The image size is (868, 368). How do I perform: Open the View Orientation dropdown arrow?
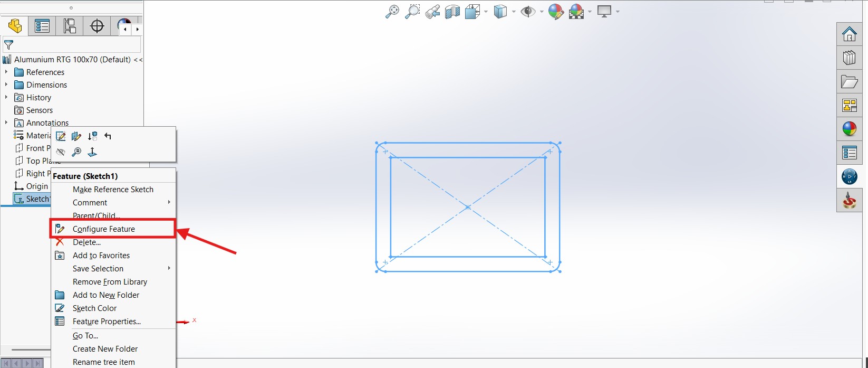point(486,12)
